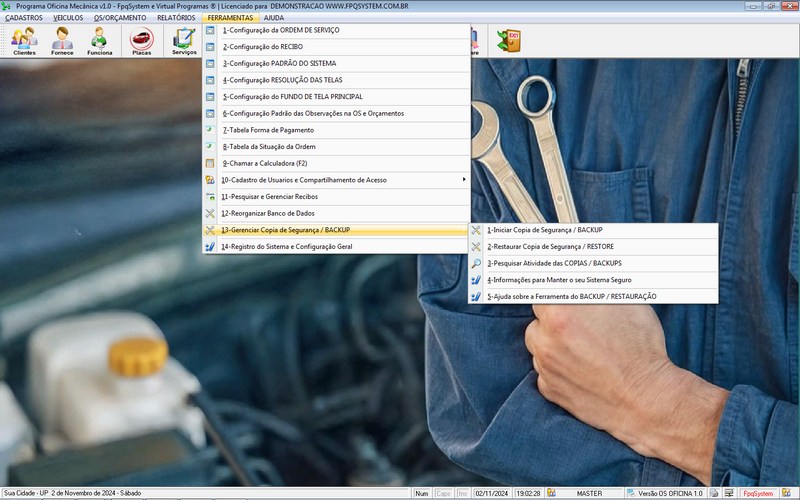Image resolution: width=800 pixels, height=500 pixels.
Task: Click the Fornece suppliers icon
Action: pos(62,41)
